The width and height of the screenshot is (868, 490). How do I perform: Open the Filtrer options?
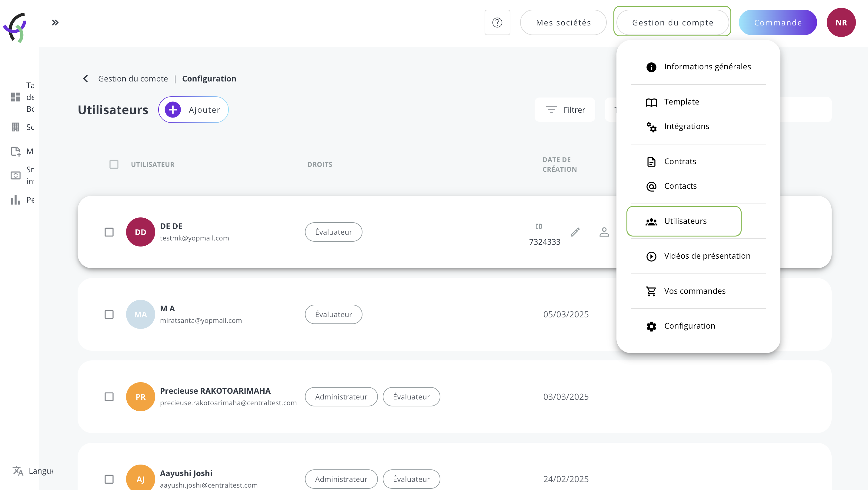(x=565, y=110)
